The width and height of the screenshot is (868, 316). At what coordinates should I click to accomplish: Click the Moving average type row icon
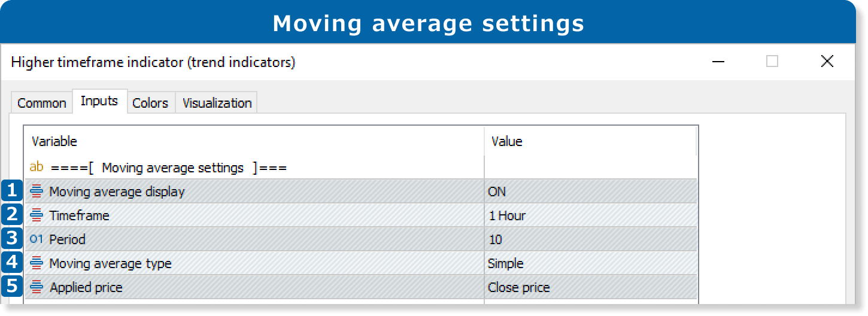(x=37, y=263)
